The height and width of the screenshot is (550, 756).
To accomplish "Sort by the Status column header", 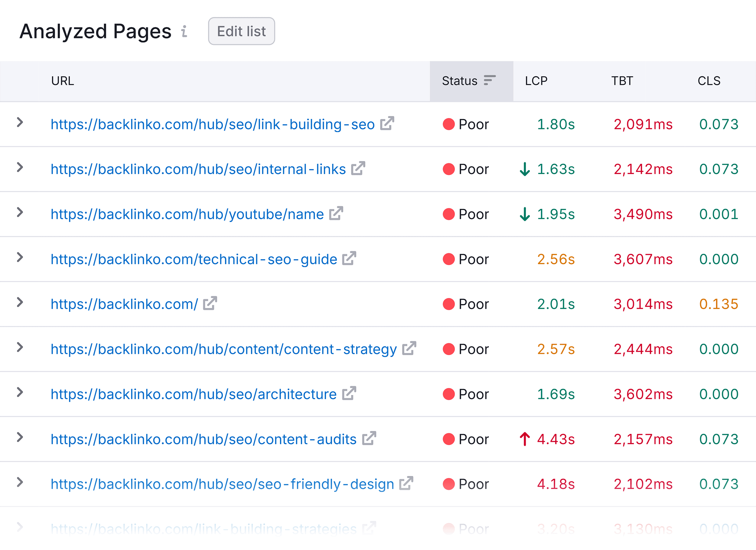I will 471,81.
